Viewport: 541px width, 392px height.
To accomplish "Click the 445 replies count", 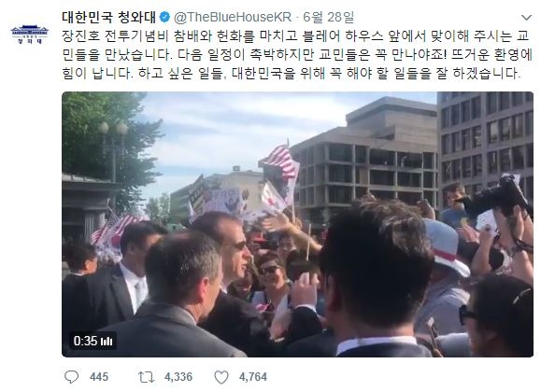I will (99, 377).
